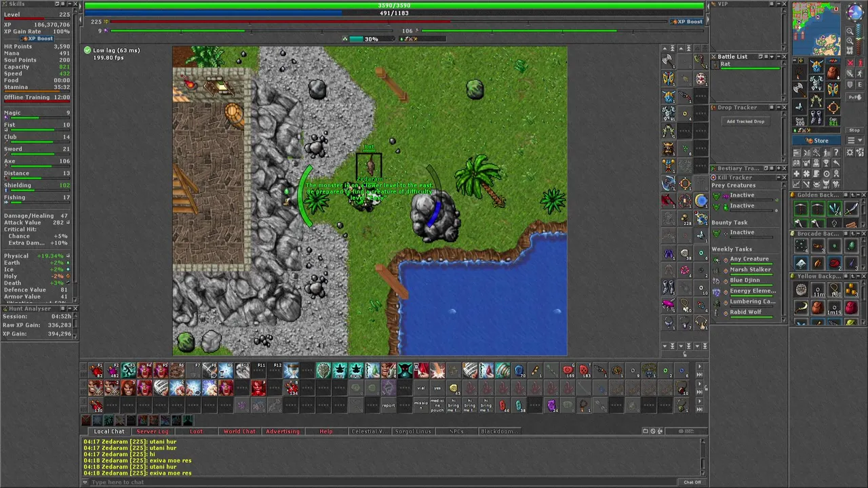Select the amulet equipment slot
The width and height of the screenshot is (868, 488).
[x=800, y=72]
